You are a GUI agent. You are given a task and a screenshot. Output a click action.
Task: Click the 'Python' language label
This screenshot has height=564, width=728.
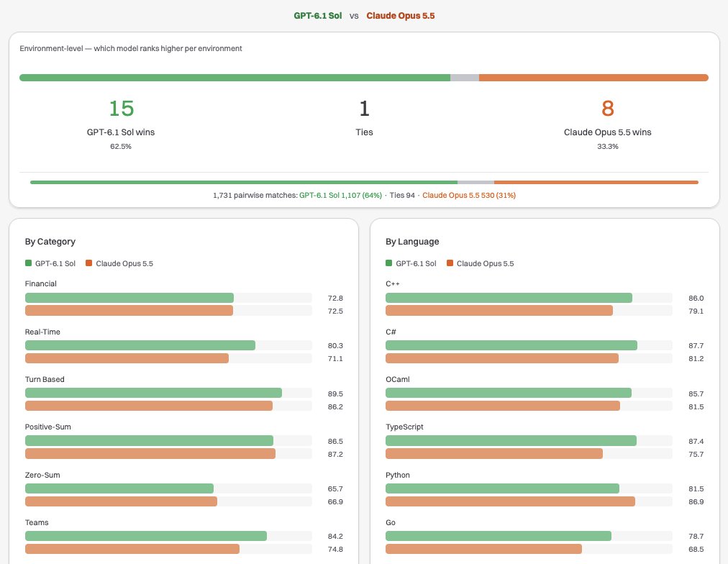[397, 475]
